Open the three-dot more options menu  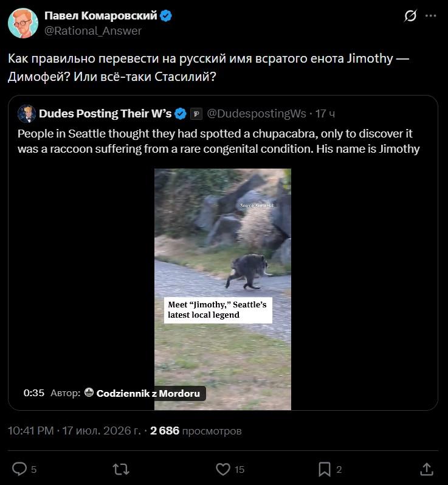[431, 16]
